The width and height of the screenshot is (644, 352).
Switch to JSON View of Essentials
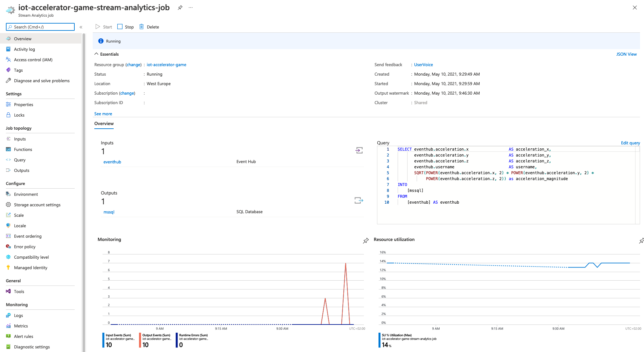click(626, 54)
